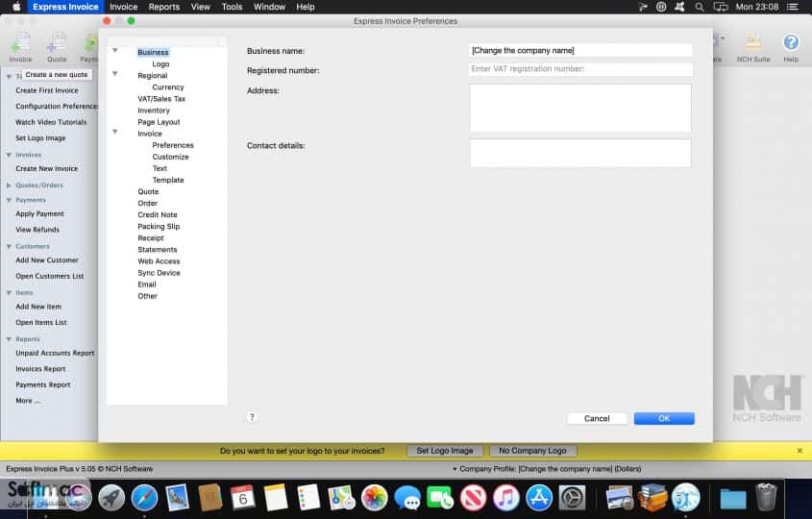Open System Preferences from the dock
The image size is (812, 519).
coord(572,498)
